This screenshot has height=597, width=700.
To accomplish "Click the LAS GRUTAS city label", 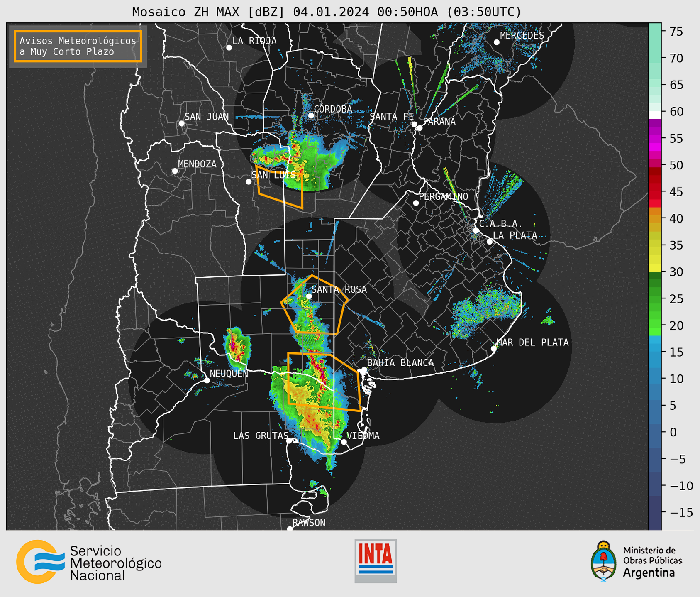I will pos(261,436).
